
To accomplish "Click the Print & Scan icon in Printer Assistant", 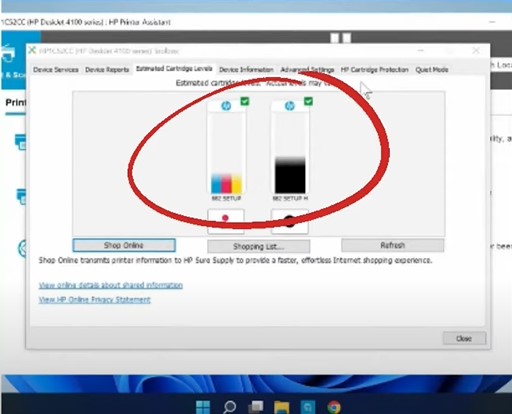I will pos(8,54).
